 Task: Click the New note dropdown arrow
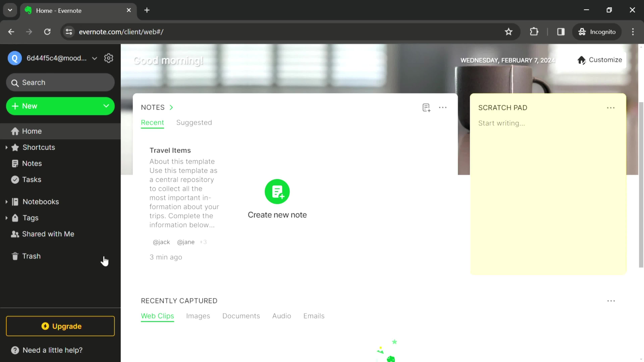[106, 106]
